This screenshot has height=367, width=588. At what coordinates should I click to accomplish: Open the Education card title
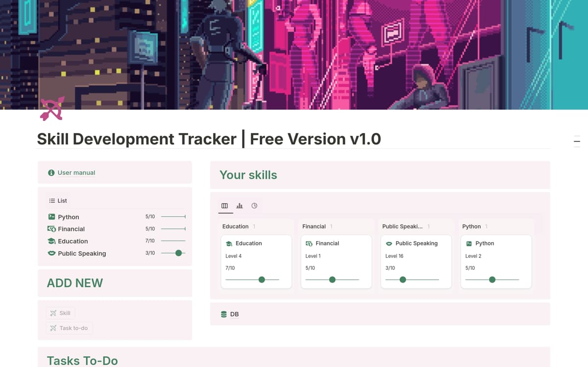[249, 244]
